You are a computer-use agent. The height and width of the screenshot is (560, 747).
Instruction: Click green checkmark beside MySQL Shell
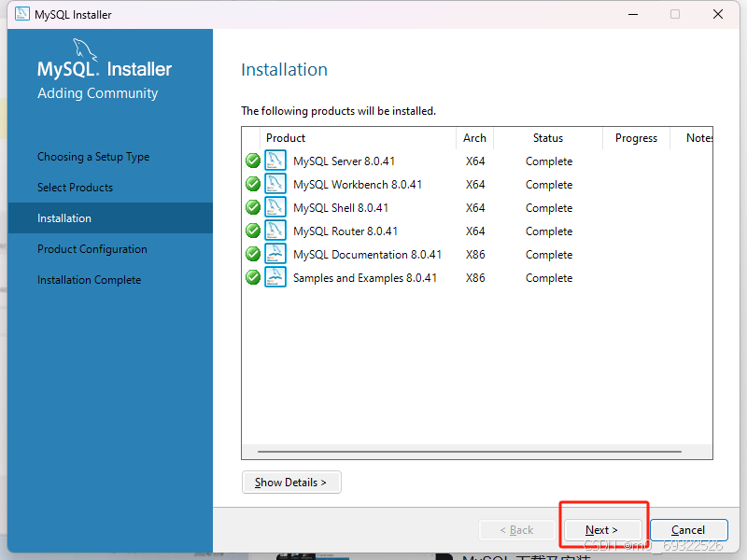pos(253,207)
